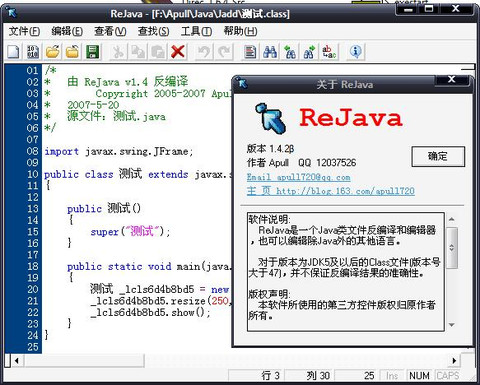Open the Replace ab→ac toolbar icon

coord(329,52)
